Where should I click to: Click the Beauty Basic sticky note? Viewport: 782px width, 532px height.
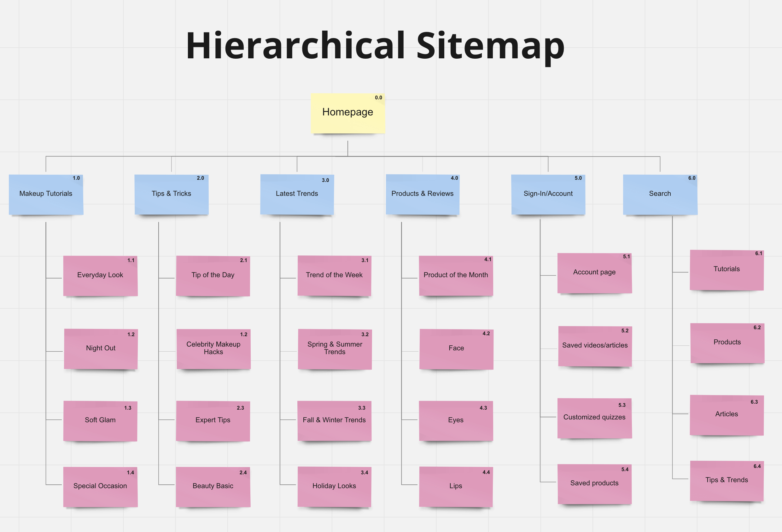(x=213, y=487)
